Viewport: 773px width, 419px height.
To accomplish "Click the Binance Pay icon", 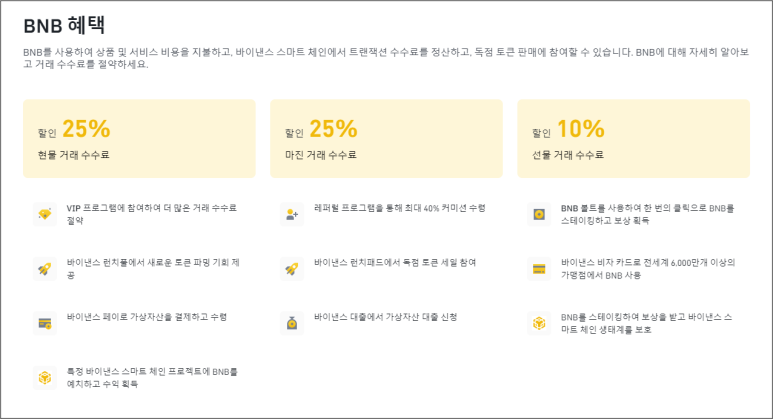I will click(x=44, y=322).
